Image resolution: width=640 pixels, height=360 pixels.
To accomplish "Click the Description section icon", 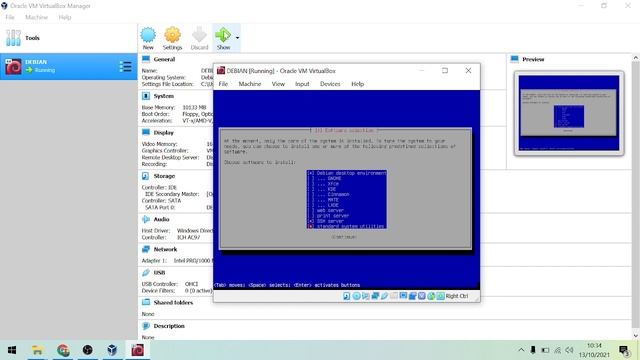I will [146, 326].
